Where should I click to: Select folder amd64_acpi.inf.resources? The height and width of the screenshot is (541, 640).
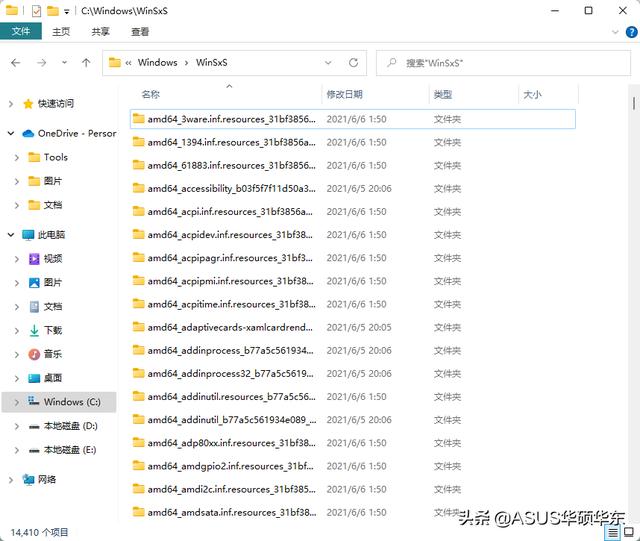tap(353, 212)
